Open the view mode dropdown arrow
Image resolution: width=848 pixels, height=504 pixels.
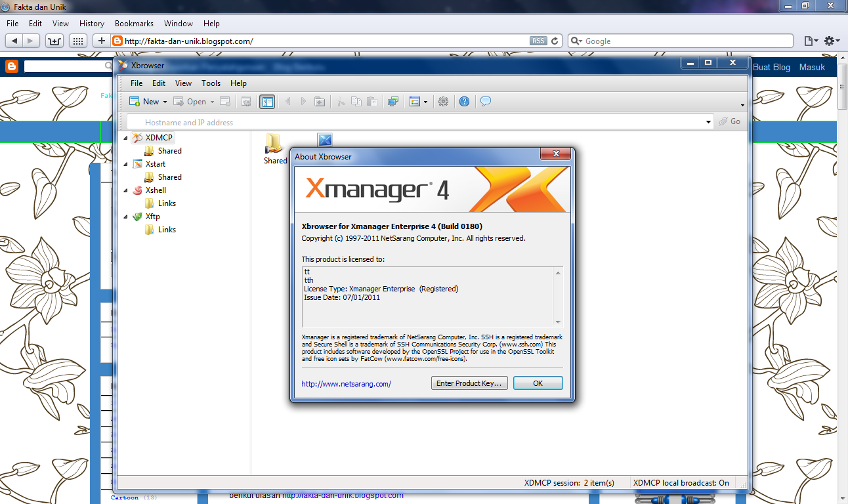click(425, 102)
